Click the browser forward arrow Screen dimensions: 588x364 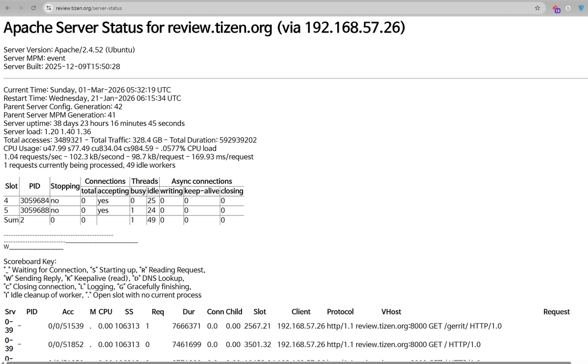20,8
